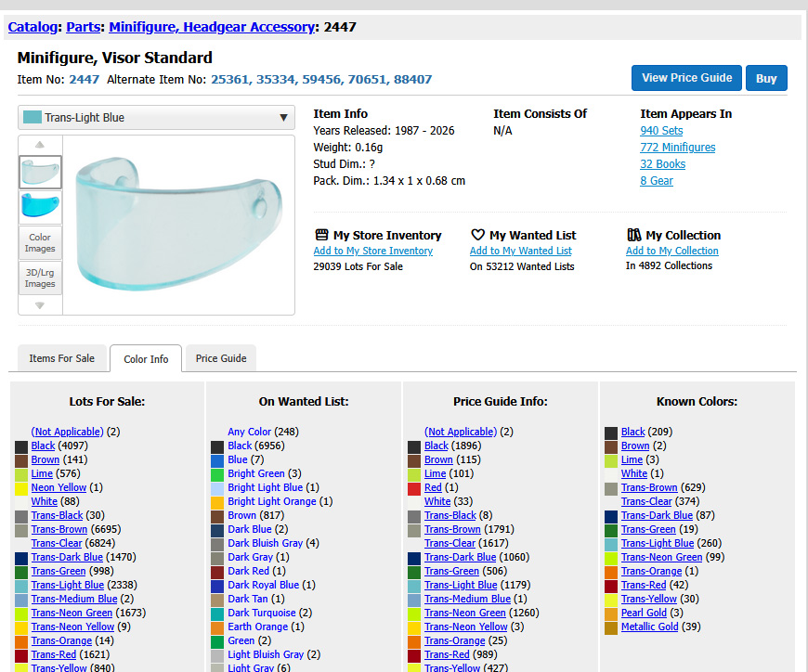Open Brown (817) wanted list link

tap(241, 515)
